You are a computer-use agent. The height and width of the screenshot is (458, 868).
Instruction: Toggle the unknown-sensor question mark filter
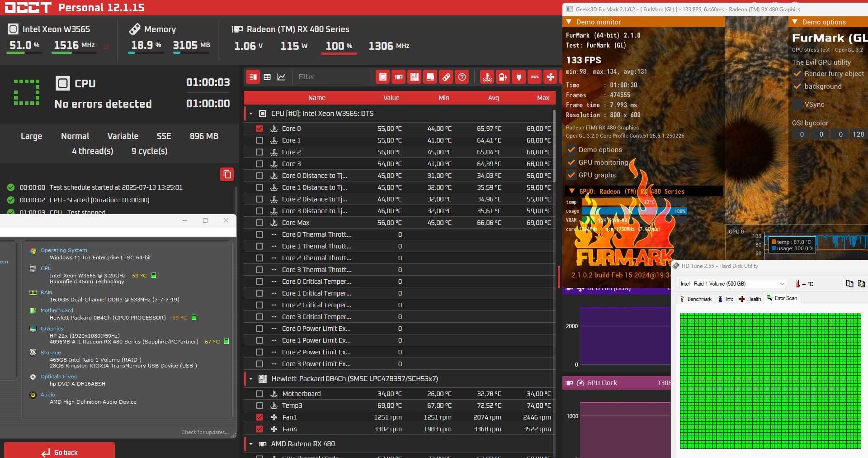pos(462,77)
